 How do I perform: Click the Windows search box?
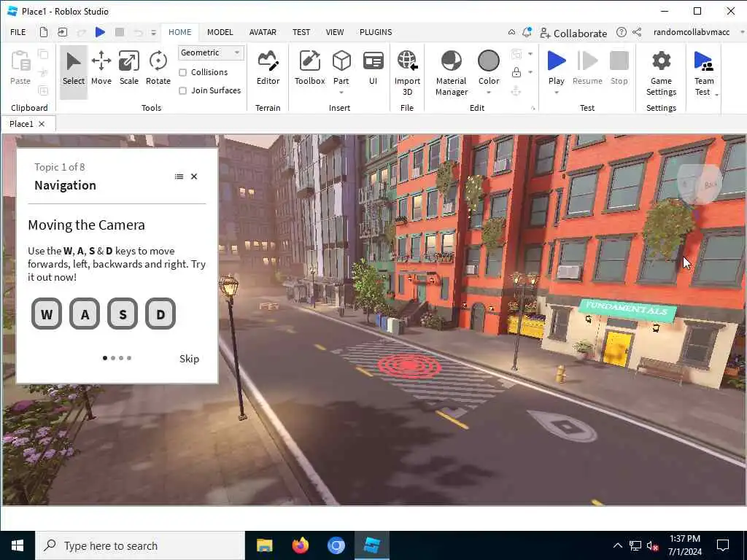(x=140, y=545)
